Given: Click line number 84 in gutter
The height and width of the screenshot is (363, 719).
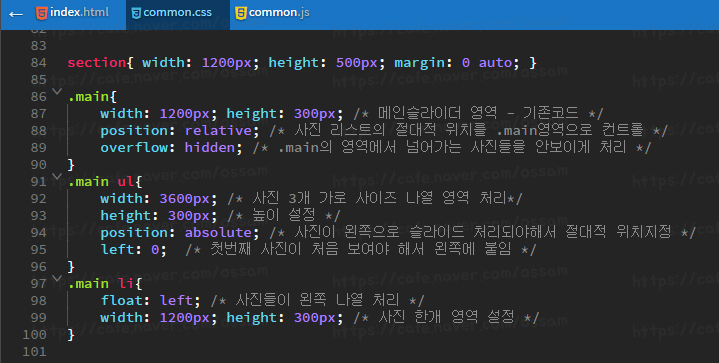Looking at the screenshot, I should click(39, 63).
